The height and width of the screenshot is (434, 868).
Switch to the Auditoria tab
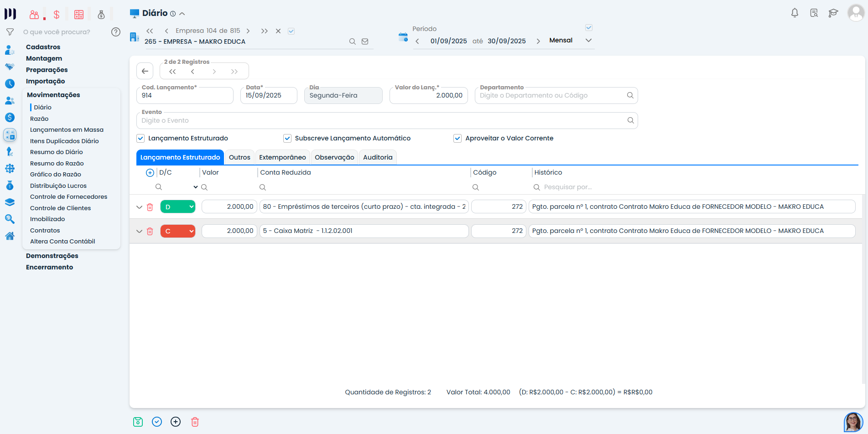377,157
